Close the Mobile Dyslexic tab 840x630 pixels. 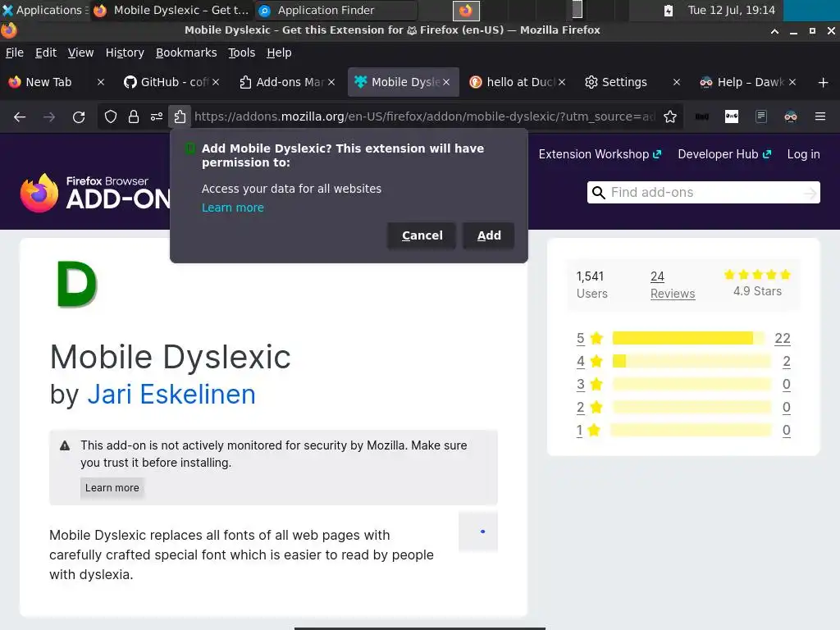pyautogui.click(x=446, y=82)
